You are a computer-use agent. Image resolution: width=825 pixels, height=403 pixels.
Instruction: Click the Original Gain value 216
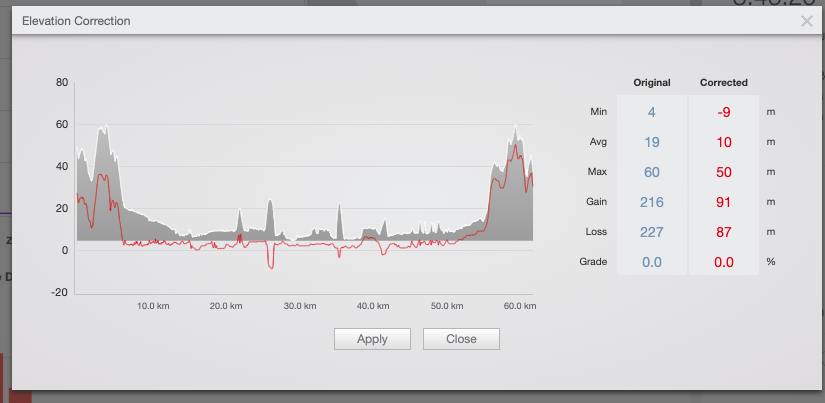coord(651,202)
